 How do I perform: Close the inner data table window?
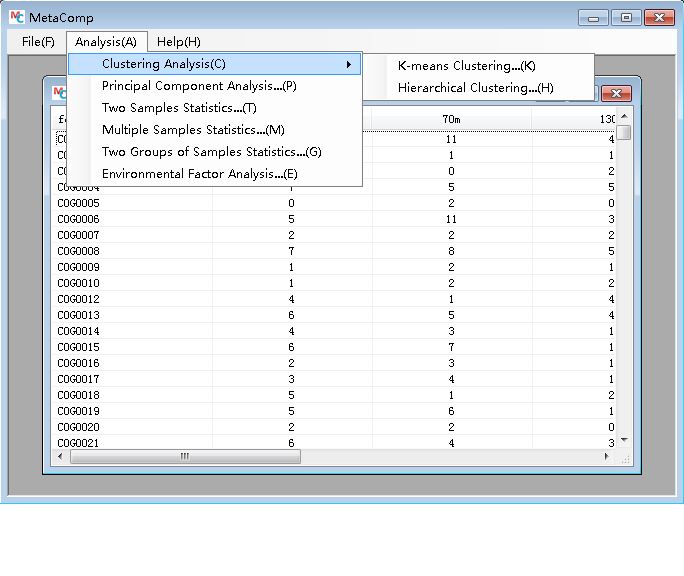pos(615,93)
